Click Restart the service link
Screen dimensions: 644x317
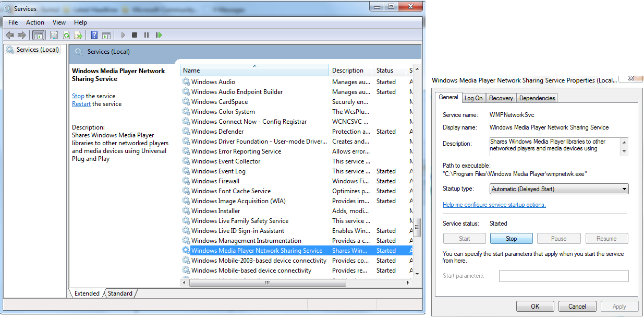coord(81,104)
